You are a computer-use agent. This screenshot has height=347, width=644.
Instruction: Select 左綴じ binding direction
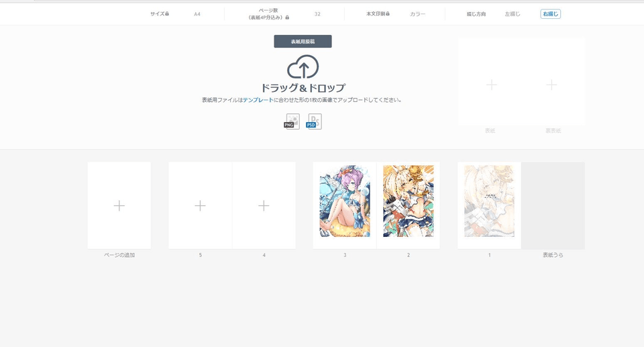(513, 14)
